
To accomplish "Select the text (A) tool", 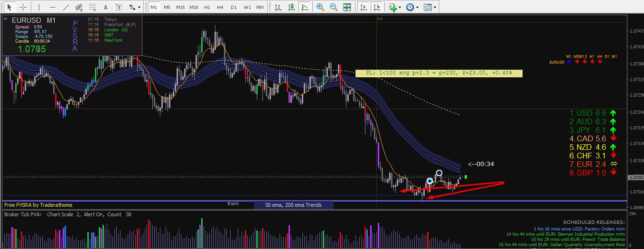I will (x=105, y=7).
